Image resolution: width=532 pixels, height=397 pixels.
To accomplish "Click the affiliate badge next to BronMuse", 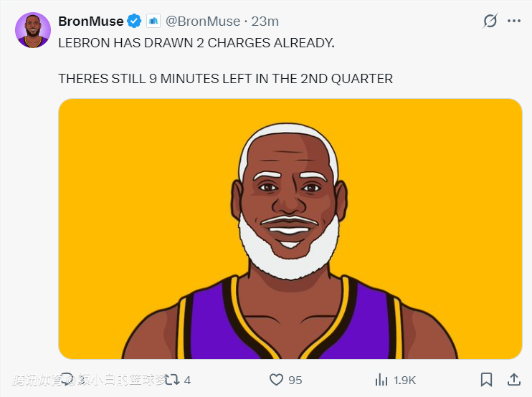I will coord(153,21).
